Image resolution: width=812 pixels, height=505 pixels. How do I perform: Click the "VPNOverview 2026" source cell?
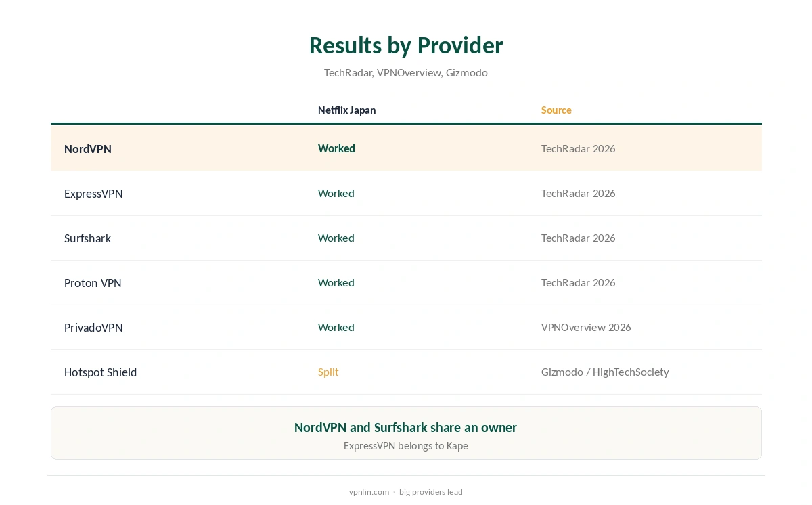coord(586,327)
